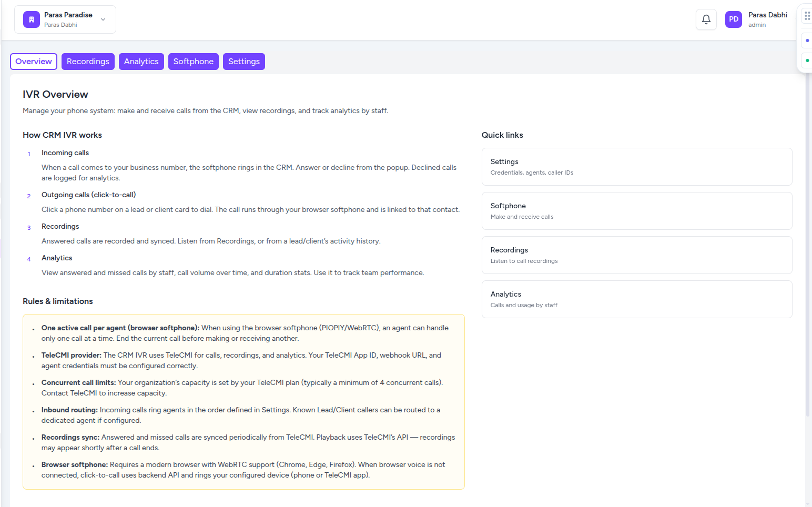Switch to the Softphone tab
Viewport: 812px width, 507px height.
(x=193, y=62)
